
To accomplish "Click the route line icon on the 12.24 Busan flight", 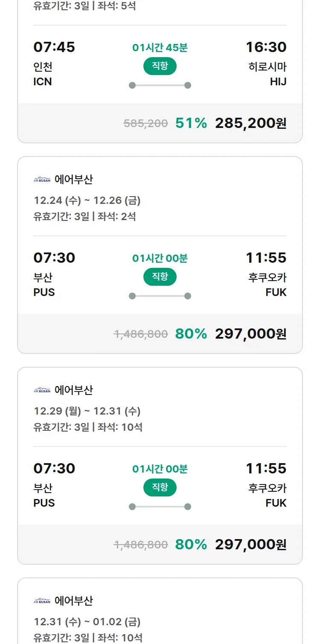I will pyautogui.click(x=160, y=296).
